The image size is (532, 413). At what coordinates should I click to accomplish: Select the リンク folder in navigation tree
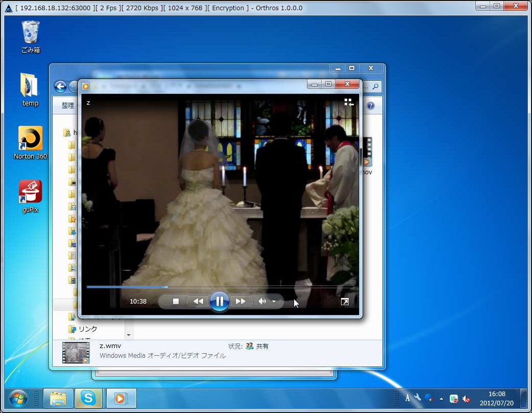point(87,329)
